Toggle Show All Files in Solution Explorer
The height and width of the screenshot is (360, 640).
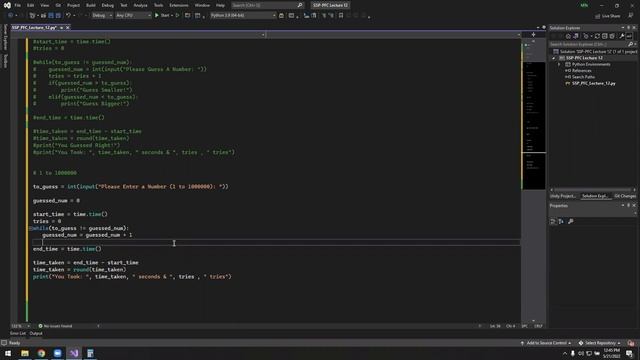point(612,36)
